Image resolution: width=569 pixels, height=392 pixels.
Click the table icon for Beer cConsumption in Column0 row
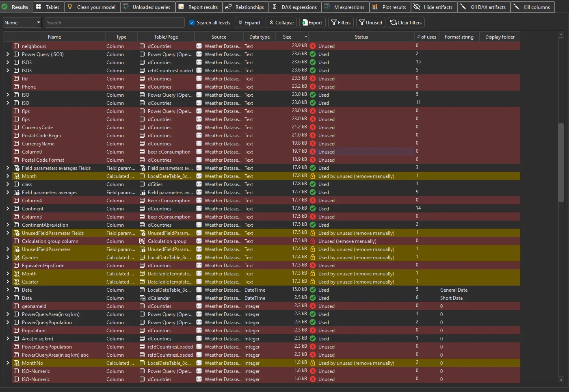pyautogui.click(x=142, y=152)
